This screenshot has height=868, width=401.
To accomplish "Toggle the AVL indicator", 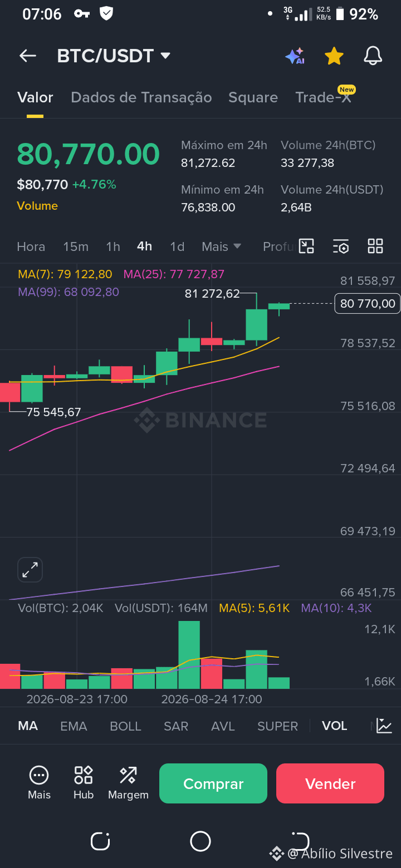I will pos(223,726).
